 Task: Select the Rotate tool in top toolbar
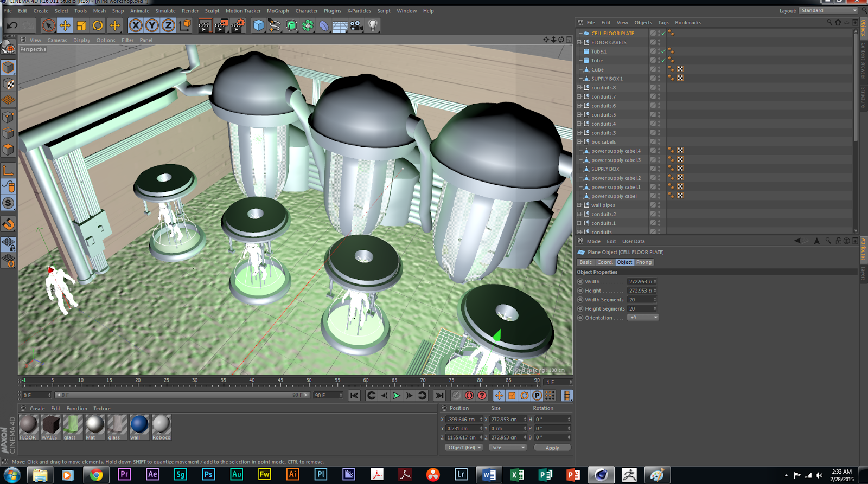tap(98, 25)
